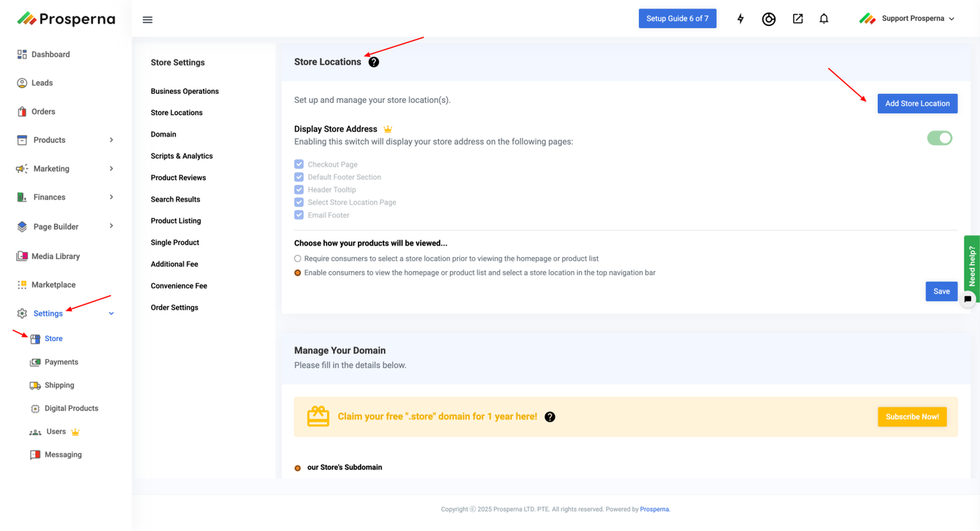Open the notifications bell
This screenshot has height=531, width=980.
(x=824, y=19)
